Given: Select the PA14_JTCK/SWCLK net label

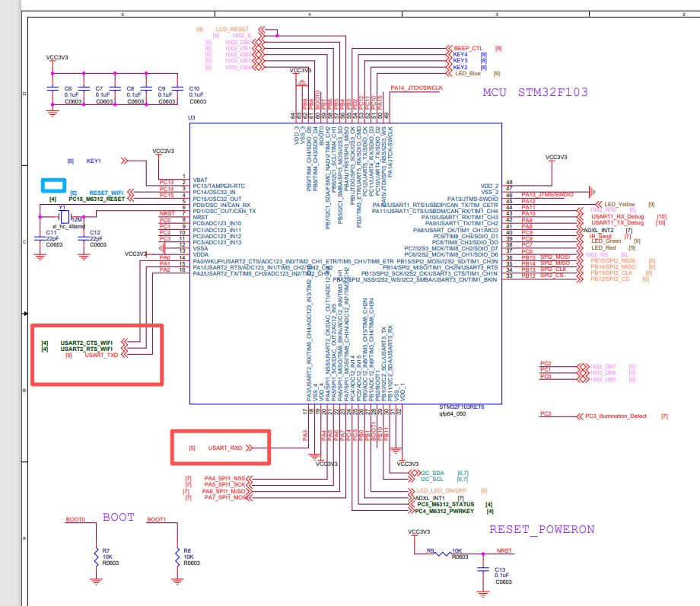Looking at the screenshot, I should point(416,88).
